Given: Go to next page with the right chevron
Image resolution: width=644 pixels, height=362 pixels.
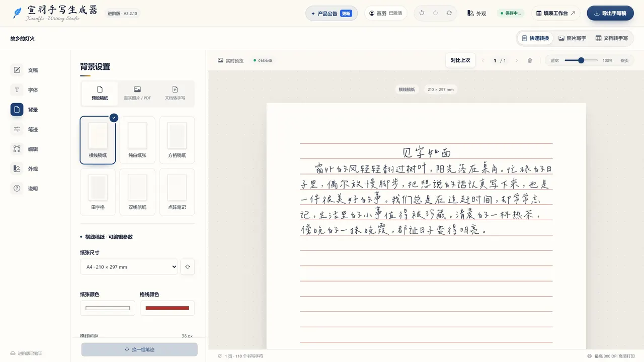Looking at the screenshot, I should [x=516, y=60].
